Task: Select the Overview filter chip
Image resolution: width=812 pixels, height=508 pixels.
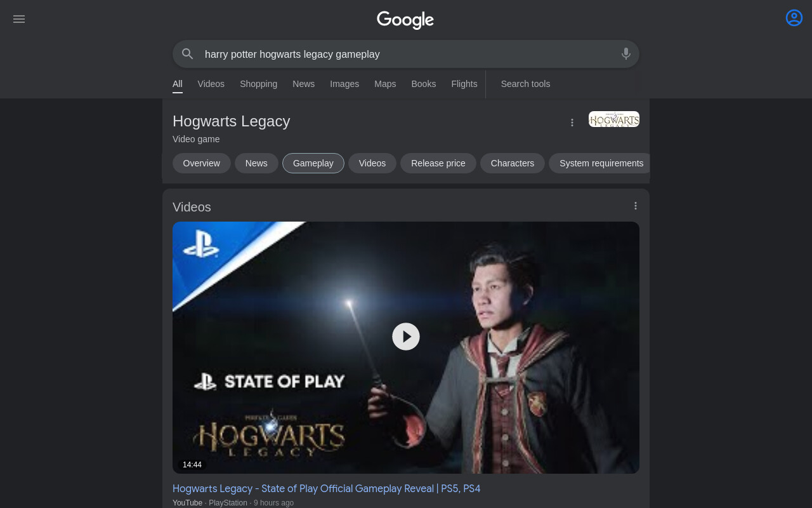Action: click(202, 163)
